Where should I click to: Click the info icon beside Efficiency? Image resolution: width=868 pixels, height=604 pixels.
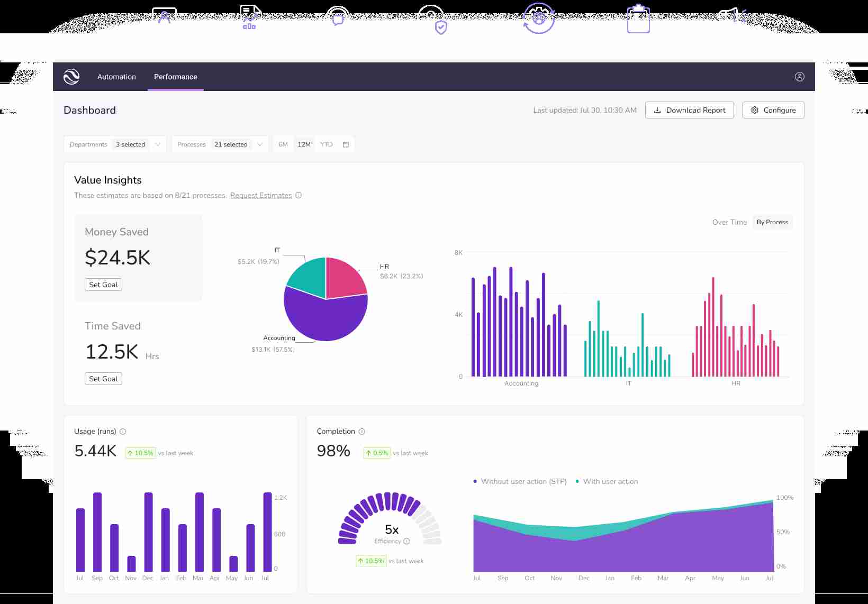[x=406, y=541]
